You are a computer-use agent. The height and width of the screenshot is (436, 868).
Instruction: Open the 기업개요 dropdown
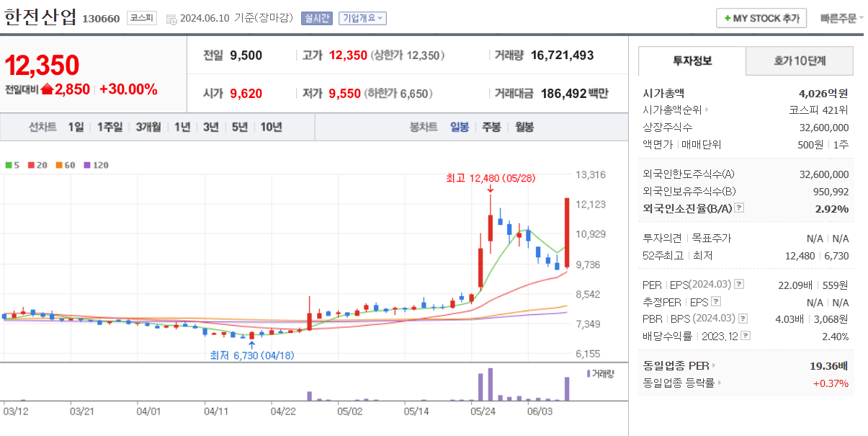pos(362,18)
